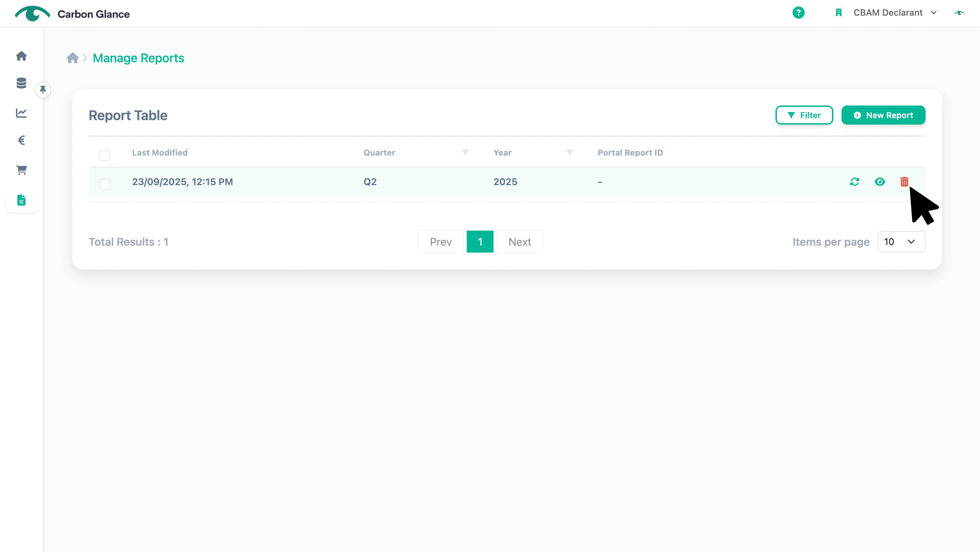
Task: Go to the Next page
Action: tap(520, 242)
